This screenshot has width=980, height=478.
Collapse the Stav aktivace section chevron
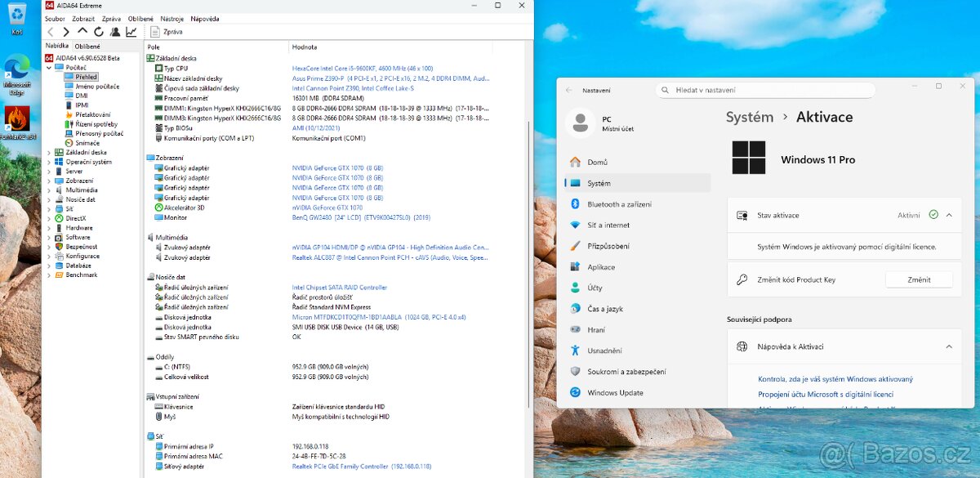point(949,215)
